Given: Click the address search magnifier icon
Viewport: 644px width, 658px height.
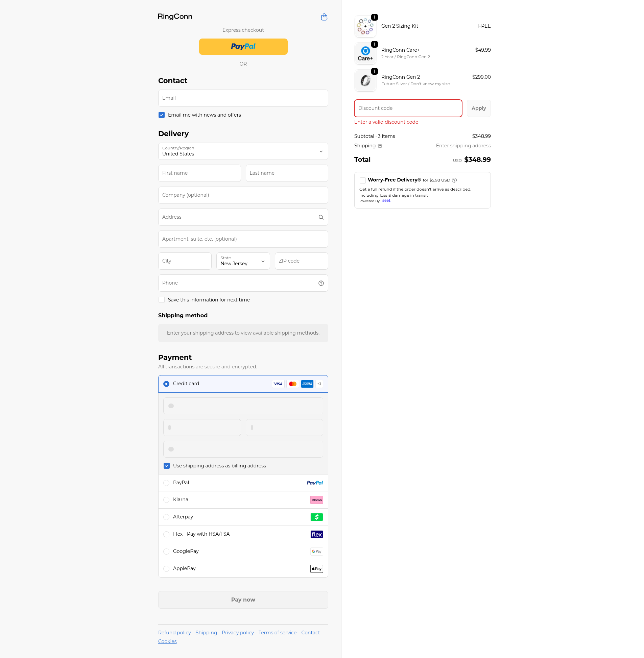Looking at the screenshot, I should (x=320, y=217).
